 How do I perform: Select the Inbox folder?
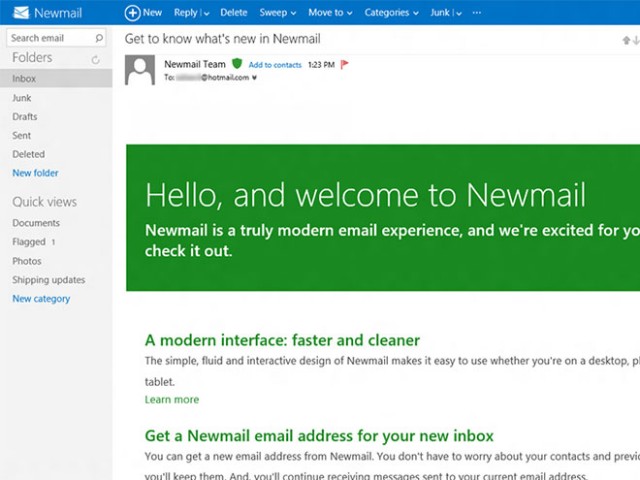56,78
